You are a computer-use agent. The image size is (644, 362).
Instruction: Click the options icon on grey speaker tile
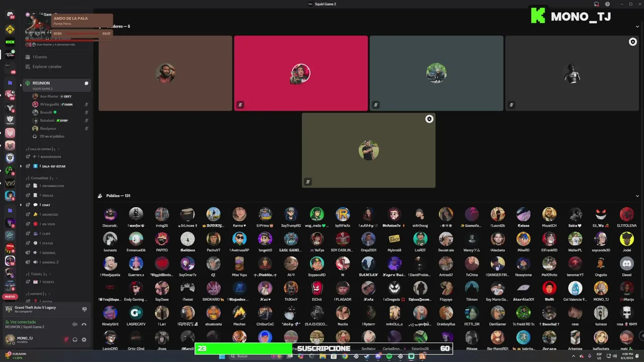click(633, 42)
